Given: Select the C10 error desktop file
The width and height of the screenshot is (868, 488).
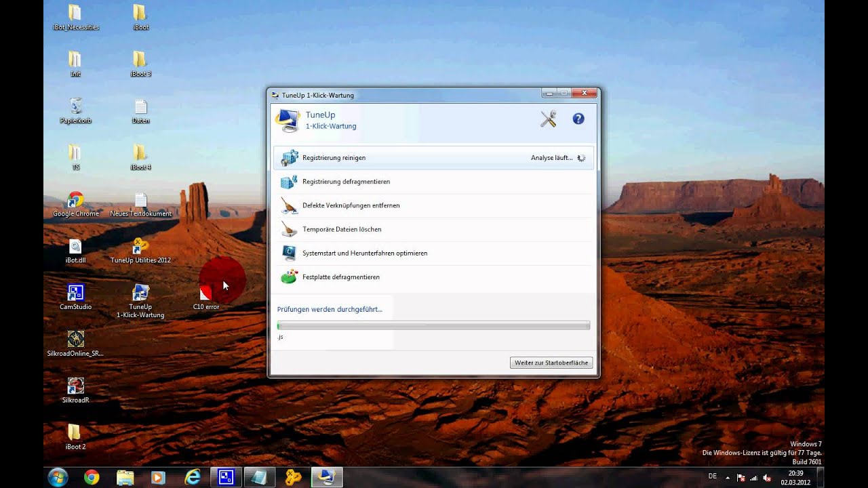Looking at the screenshot, I should click(206, 298).
